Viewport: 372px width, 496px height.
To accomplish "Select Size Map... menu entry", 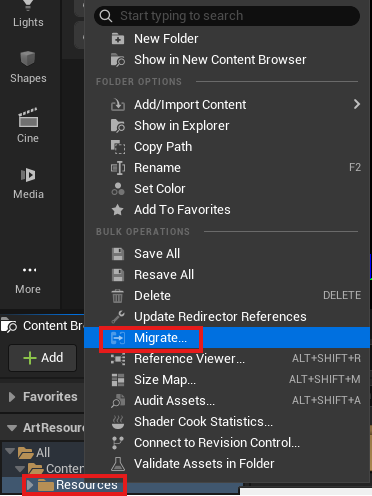I will tap(227, 380).
